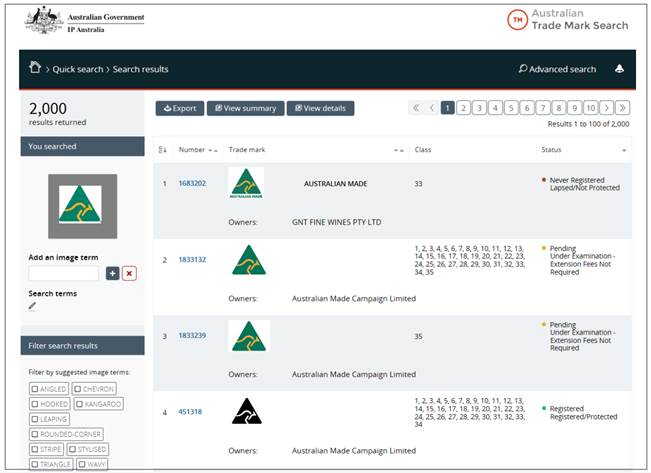Screen dimensions: 651x473
Task: Open trade mark number 1833239
Action: [192, 335]
